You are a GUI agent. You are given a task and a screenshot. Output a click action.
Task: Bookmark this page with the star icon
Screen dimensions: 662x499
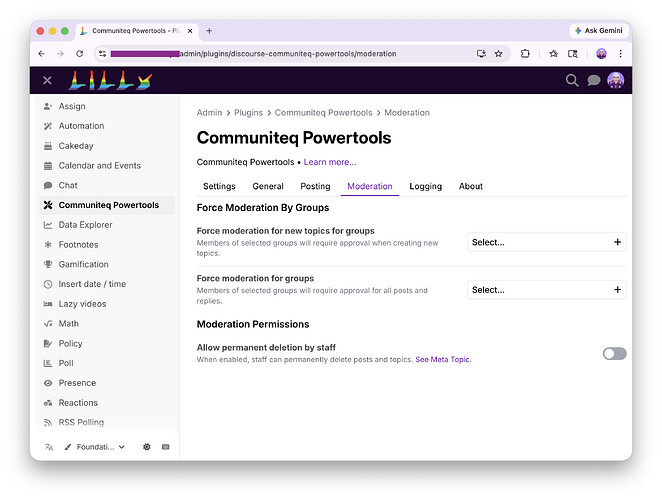tap(499, 54)
